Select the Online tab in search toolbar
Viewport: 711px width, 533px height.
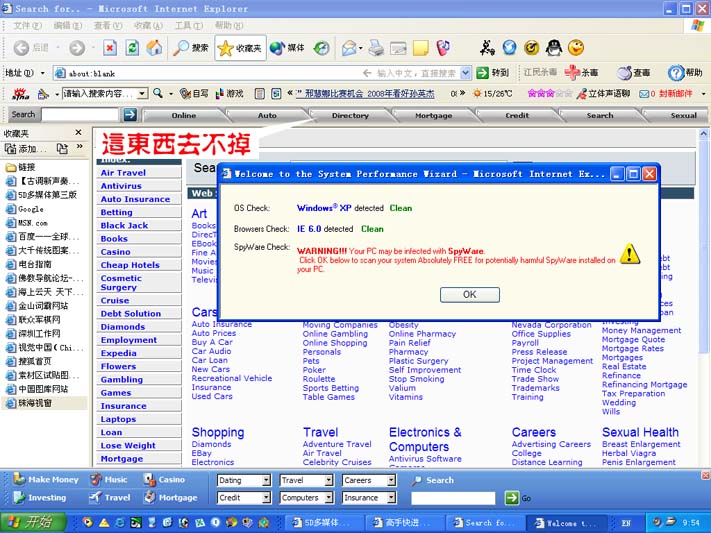click(x=184, y=115)
